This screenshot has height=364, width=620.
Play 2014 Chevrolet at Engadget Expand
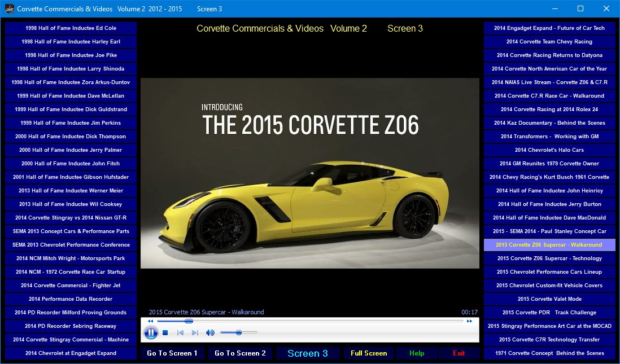71,353
